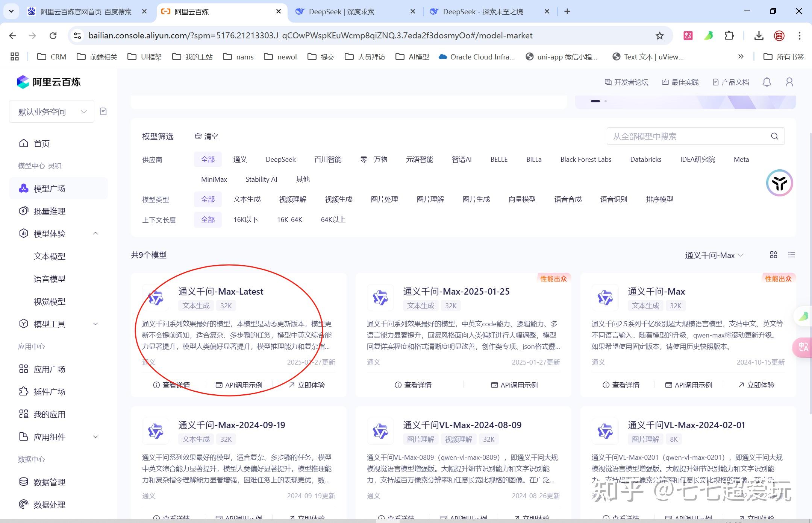The image size is (812, 523).
Task: Open the 最佳实践 link
Action: pos(680,82)
